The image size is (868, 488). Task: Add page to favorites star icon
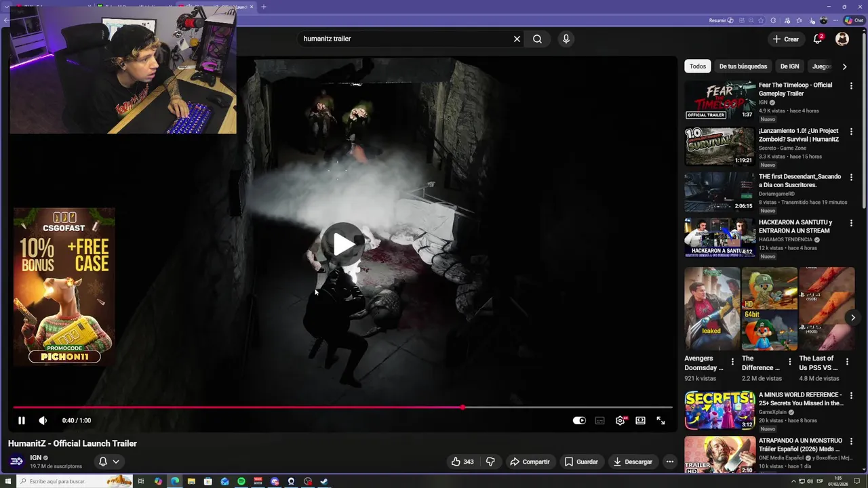click(761, 20)
